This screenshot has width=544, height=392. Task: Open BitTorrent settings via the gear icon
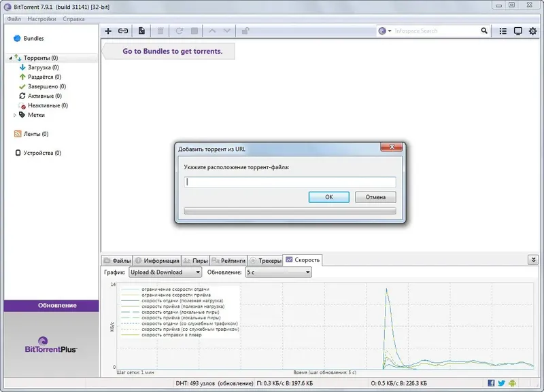533,31
